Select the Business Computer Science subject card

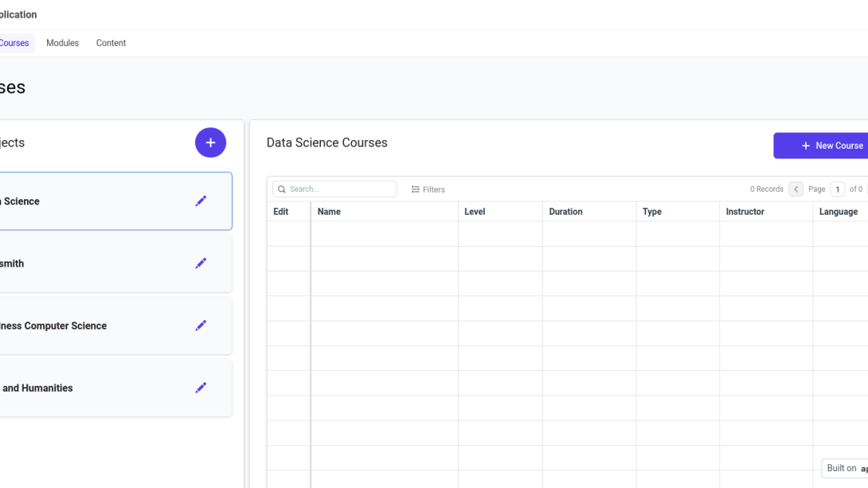coord(115,326)
